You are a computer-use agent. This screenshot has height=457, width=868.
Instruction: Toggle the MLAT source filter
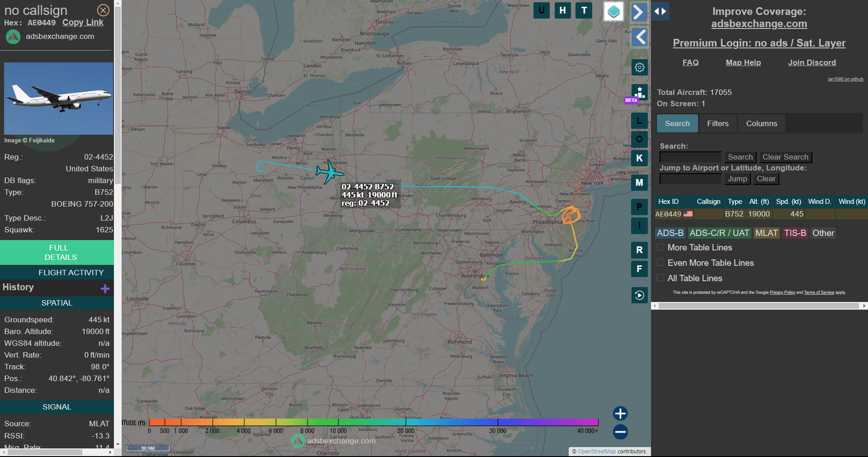click(x=767, y=233)
